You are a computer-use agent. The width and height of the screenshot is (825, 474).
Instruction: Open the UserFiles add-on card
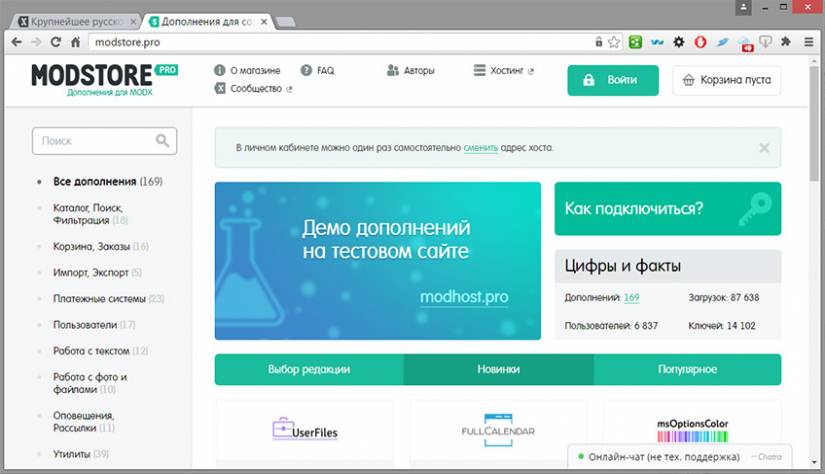point(305,431)
